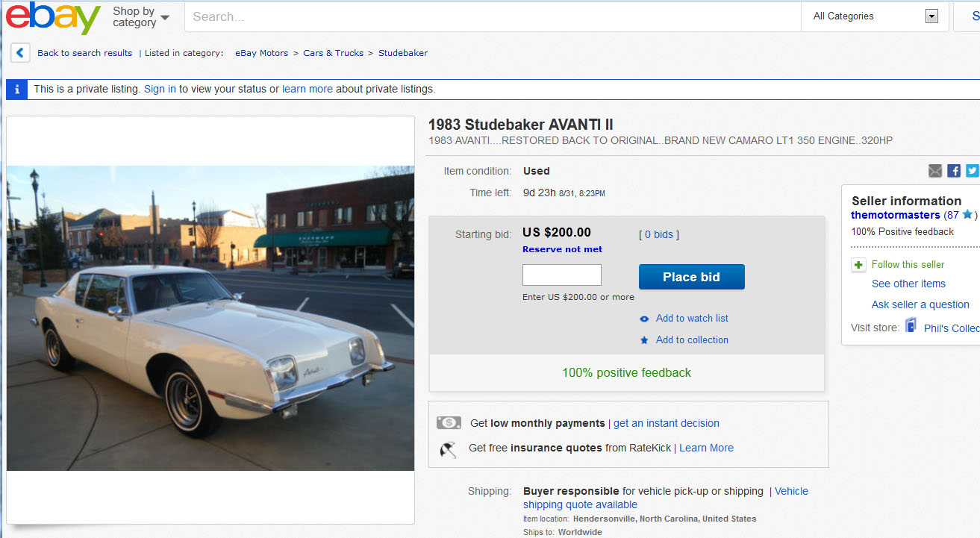Image resolution: width=980 pixels, height=538 pixels.
Task: Click the email share icon
Action: tap(935, 171)
